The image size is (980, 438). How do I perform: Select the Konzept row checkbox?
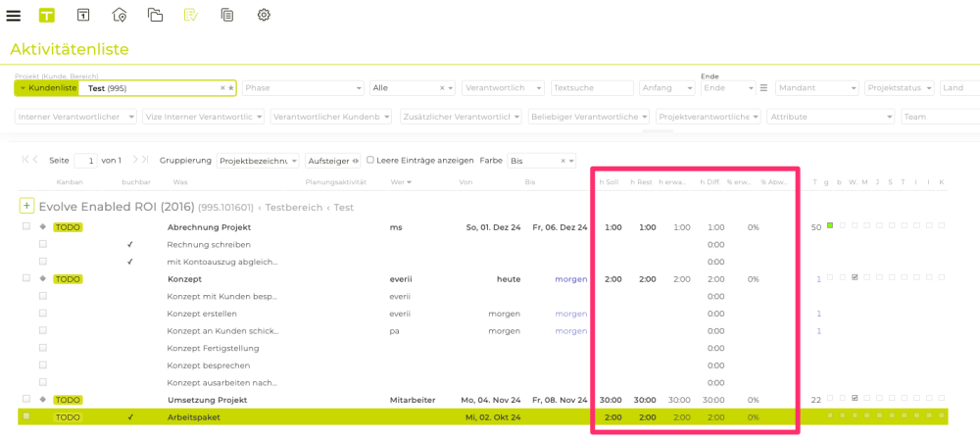point(26,278)
